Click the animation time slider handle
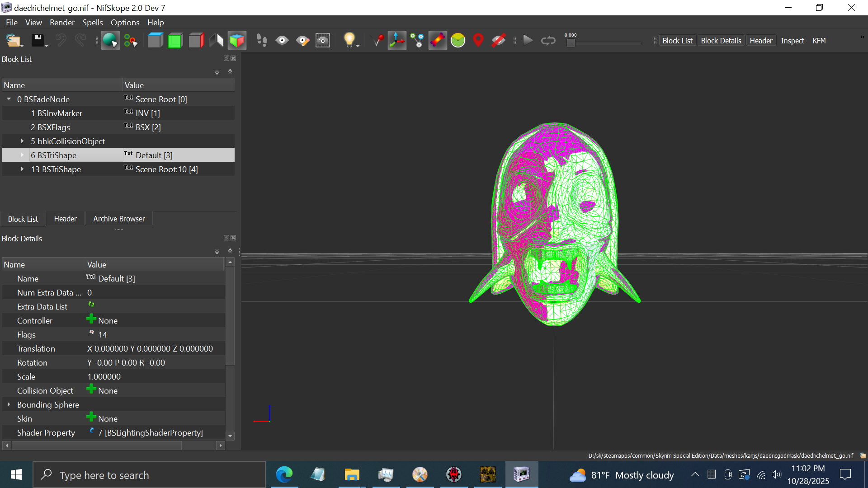868x488 pixels. [571, 43]
